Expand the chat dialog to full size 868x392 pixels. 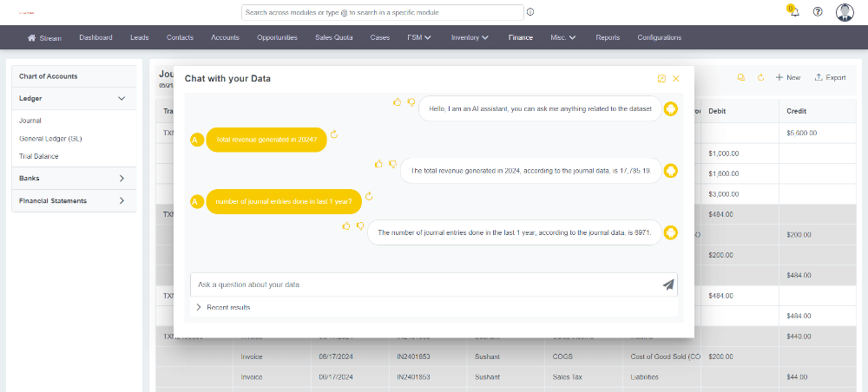click(x=661, y=79)
